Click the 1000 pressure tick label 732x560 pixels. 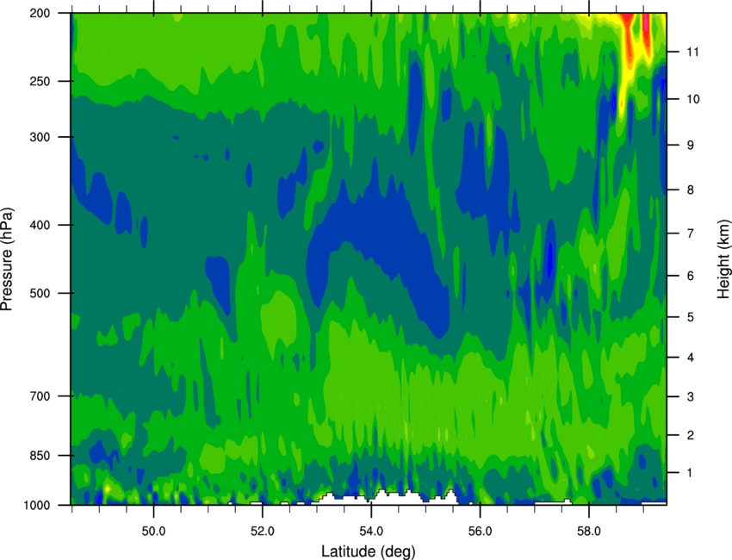tap(37, 505)
